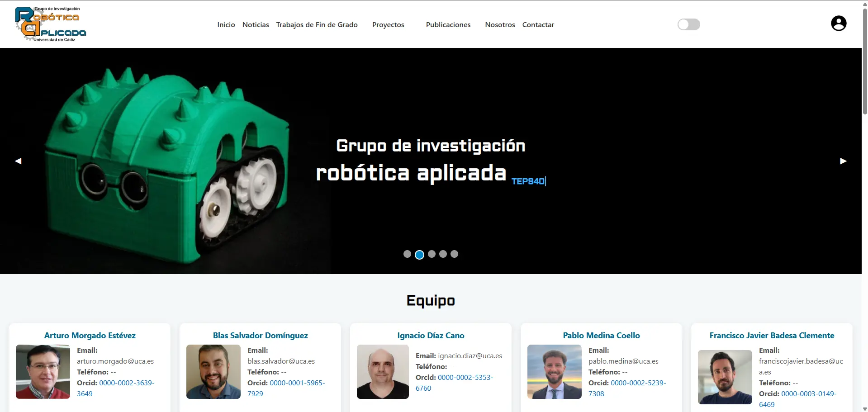Screen dimensions: 868x412
Task: Advance carousel using right arrow
Action: [843, 161]
